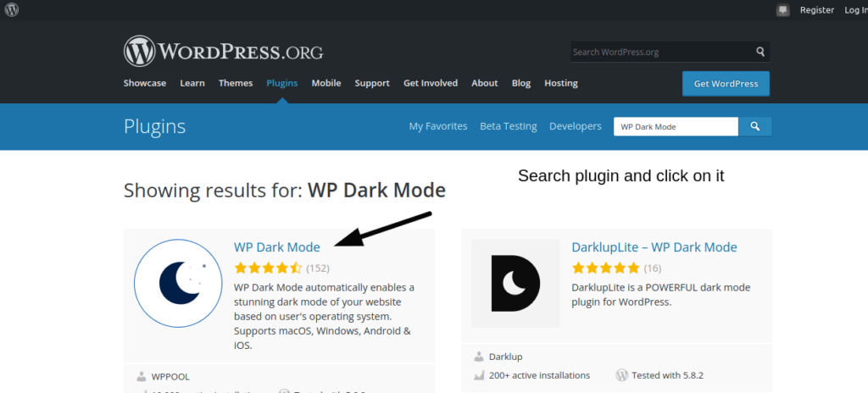Click the WP Dark Mode star rating

[x=269, y=268]
